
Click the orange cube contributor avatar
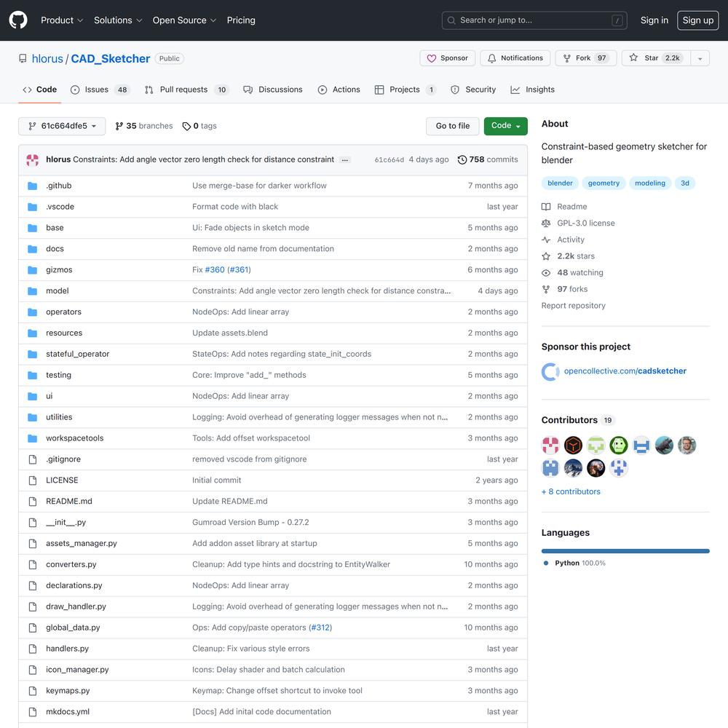click(x=574, y=446)
